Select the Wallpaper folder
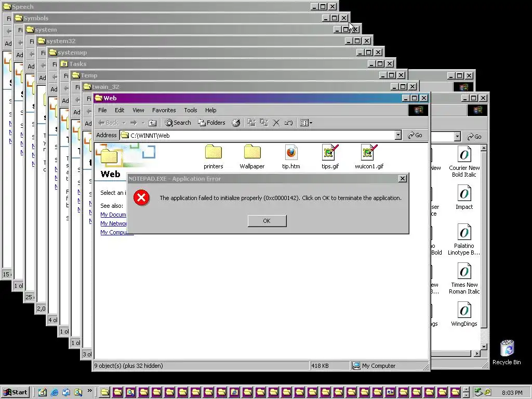532x399 pixels. click(x=252, y=157)
